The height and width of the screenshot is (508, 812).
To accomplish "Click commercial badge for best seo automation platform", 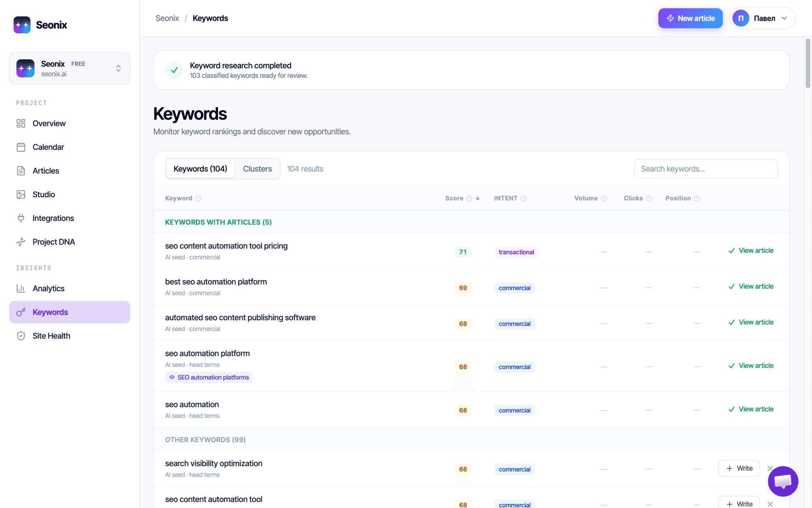I will click(x=514, y=288).
